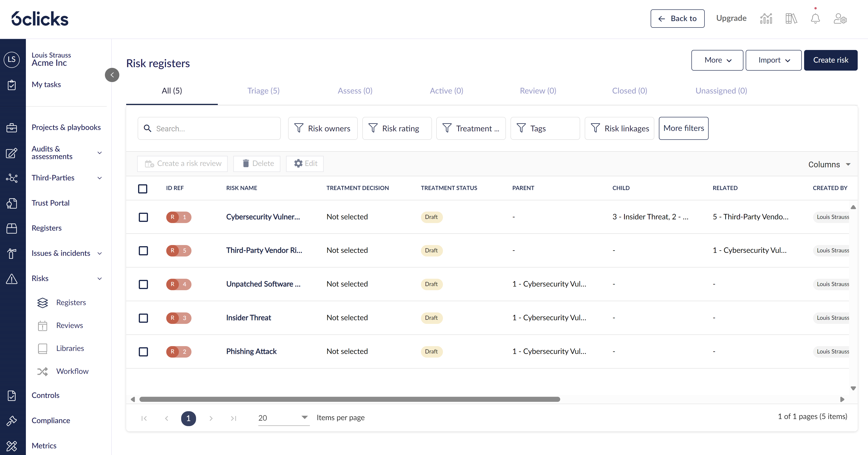The image size is (868, 455).
Task: Click the My tasks clipboard sidebar icon
Action: tap(12, 85)
